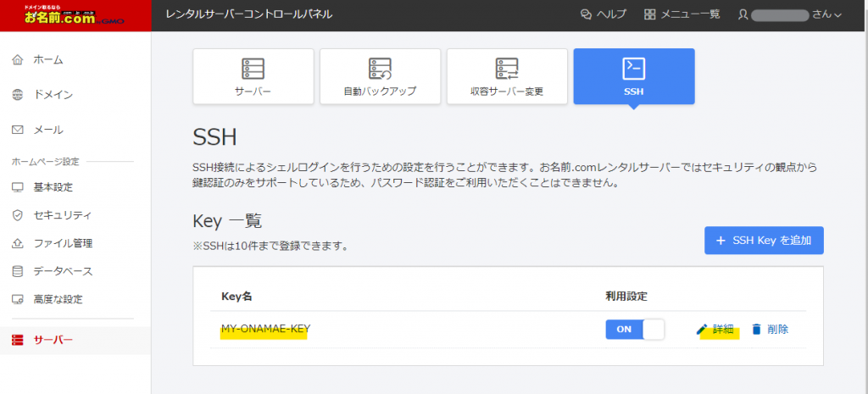Viewport: 868px width, 394px height.
Task: Switch to the サーバー tab
Action: (x=253, y=76)
